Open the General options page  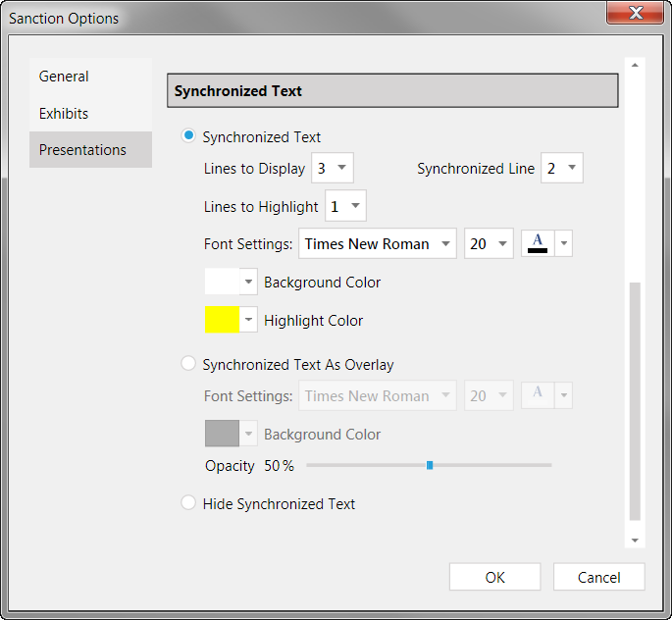click(x=90, y=77)
